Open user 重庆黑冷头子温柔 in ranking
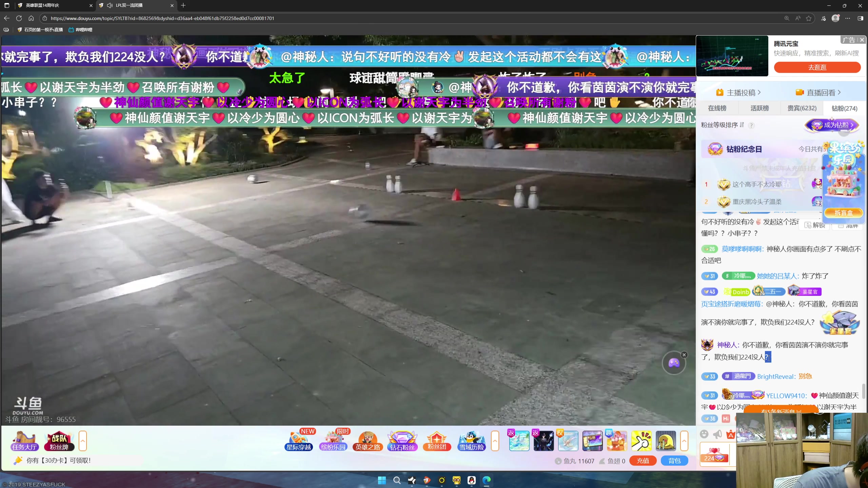Viewport: 868px width, 488px height. 757,202
